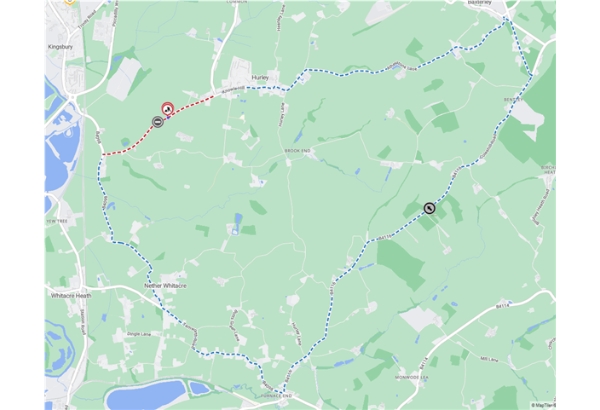Click the Kingsbury place label
Screen dimensions: 600x410
click(60, 47)
